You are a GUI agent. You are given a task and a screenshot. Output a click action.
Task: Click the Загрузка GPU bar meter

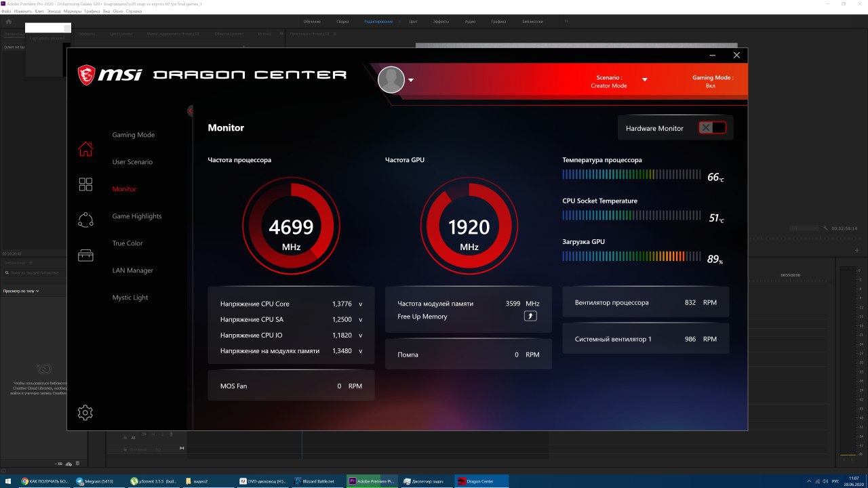(x=631, y=256)
